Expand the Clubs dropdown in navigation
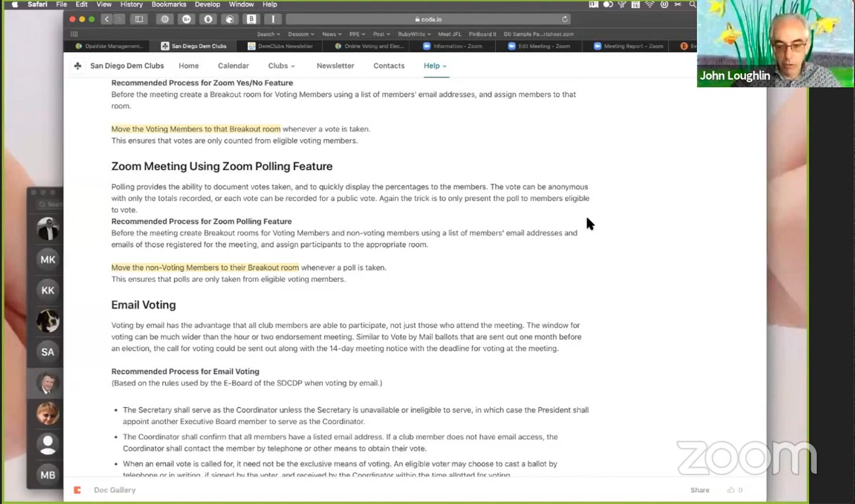 (x=281, y=66)
